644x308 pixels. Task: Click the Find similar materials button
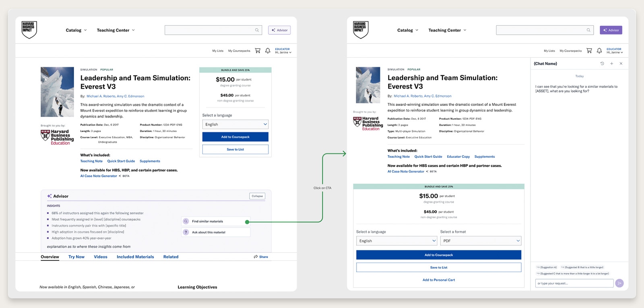point(216,221)
